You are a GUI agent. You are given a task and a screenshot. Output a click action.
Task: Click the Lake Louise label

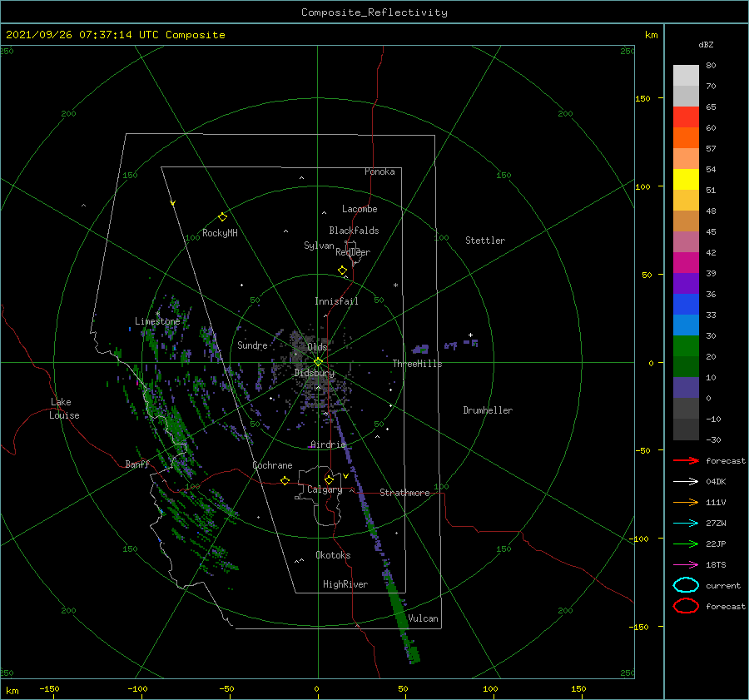[64, 409]
